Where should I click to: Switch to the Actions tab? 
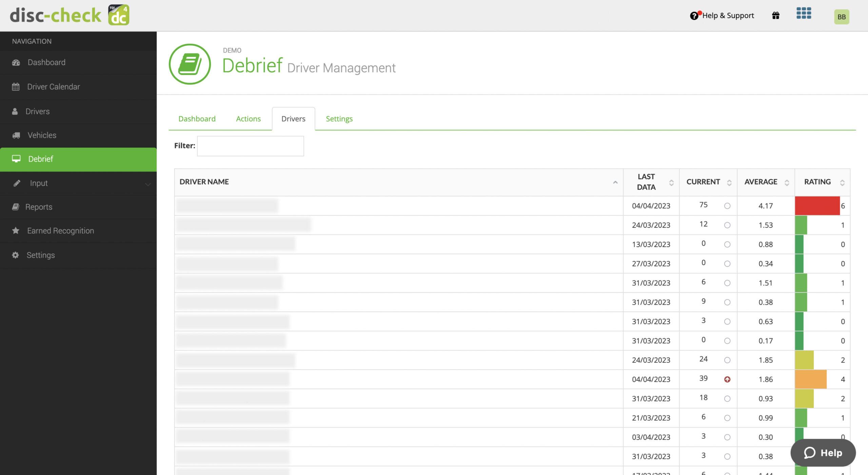pos(249,119)
